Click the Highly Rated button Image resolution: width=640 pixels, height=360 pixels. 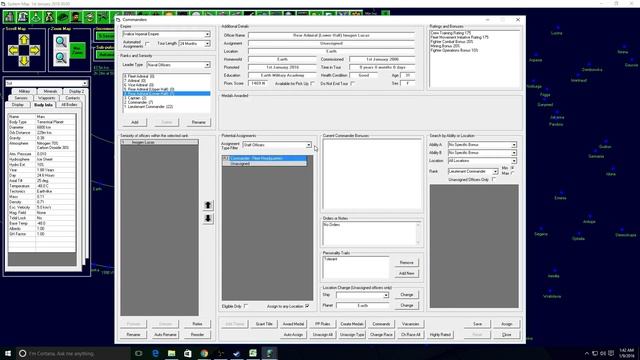(x=440, y=335)
